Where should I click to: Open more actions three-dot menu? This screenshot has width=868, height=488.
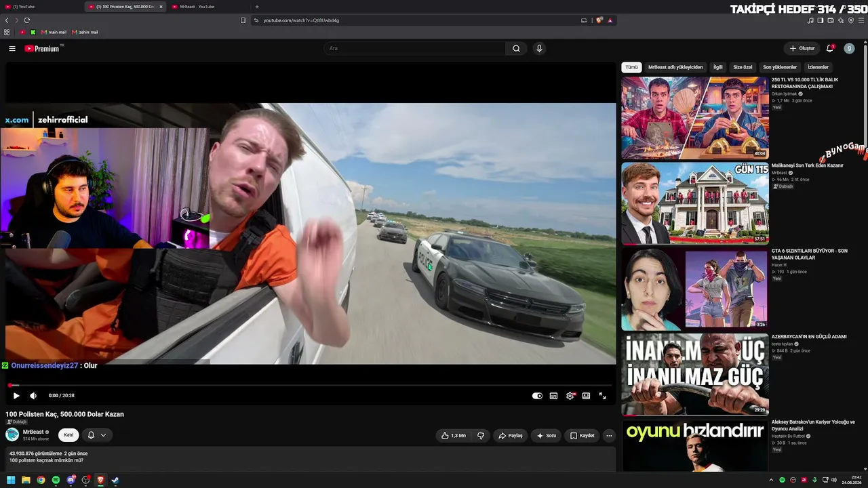609,436
